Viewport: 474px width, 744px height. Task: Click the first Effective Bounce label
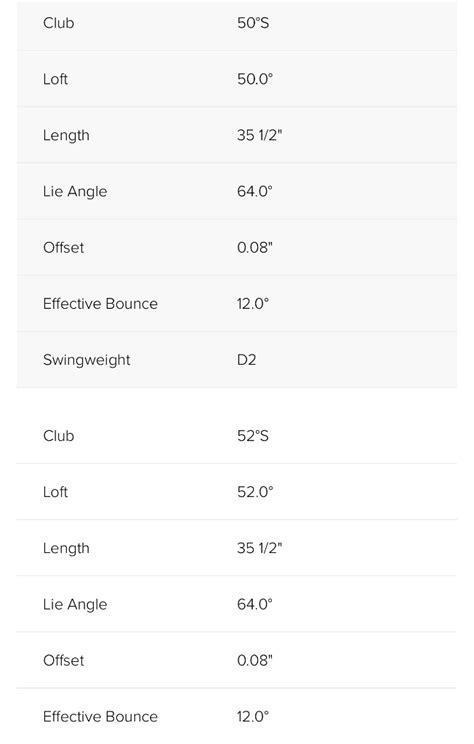100,304
